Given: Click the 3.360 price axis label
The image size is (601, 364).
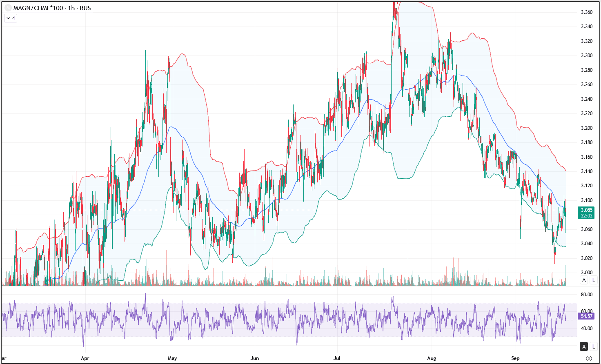Looking at the screenshot, I should [587, 12].
